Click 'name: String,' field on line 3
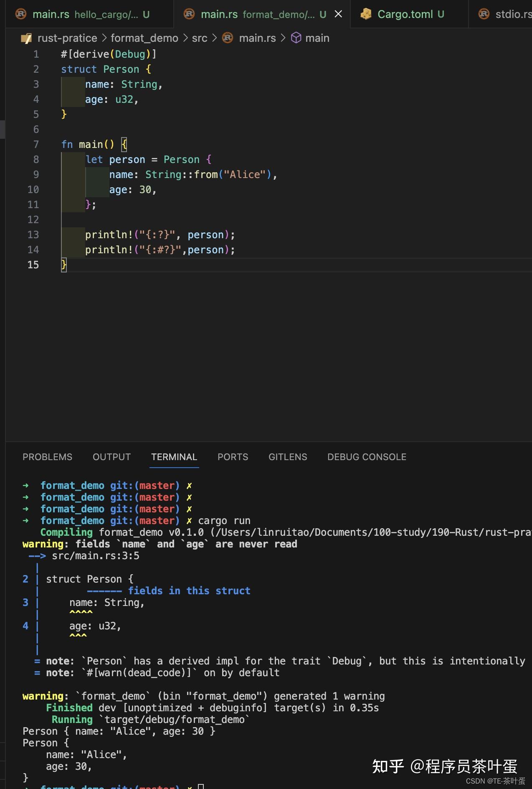This screenshot has width=532, height=789. (x=124, y=84)
